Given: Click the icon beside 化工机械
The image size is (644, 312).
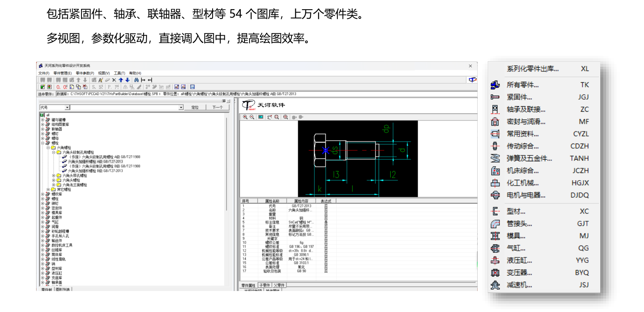Looking at the screenshot, I should coord(495,183).
